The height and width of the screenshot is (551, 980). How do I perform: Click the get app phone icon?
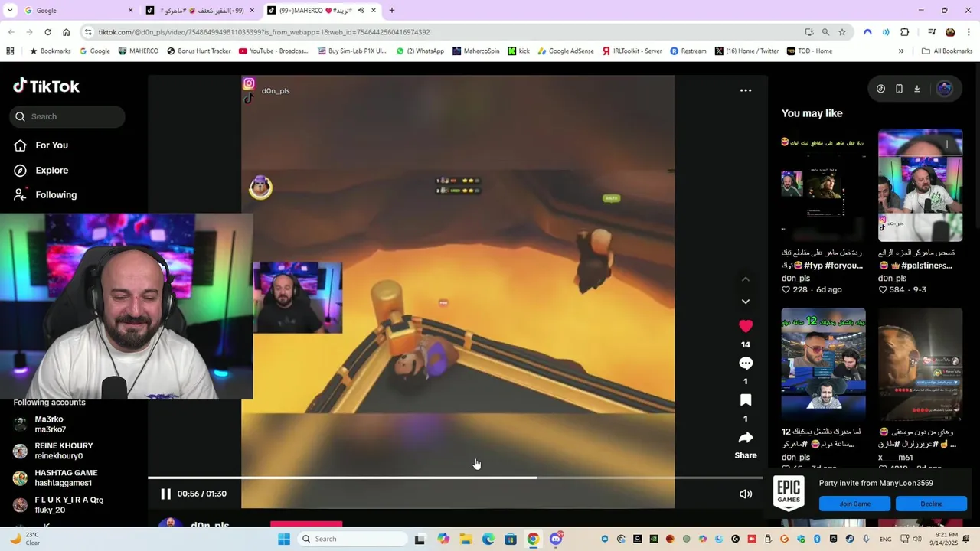coord(899,89)
